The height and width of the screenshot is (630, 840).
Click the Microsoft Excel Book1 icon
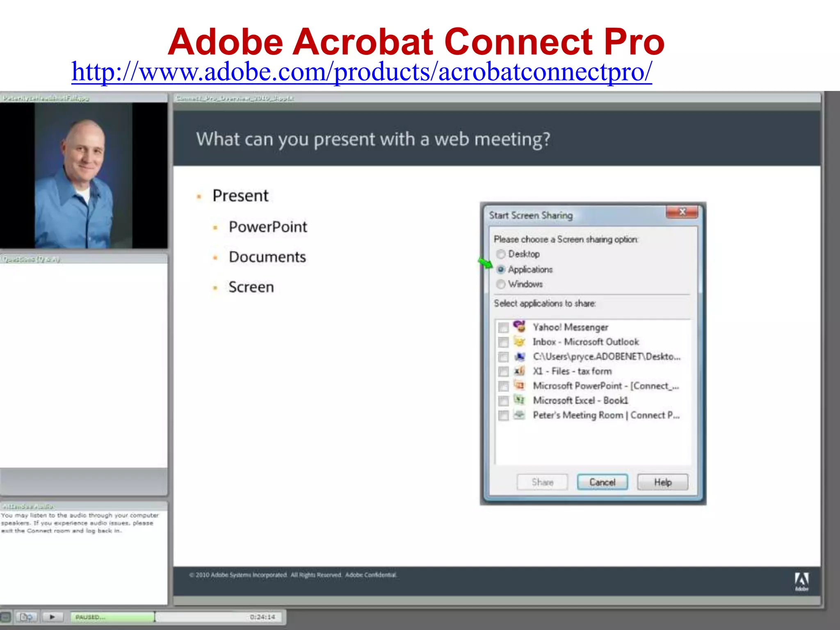point(520,400)
